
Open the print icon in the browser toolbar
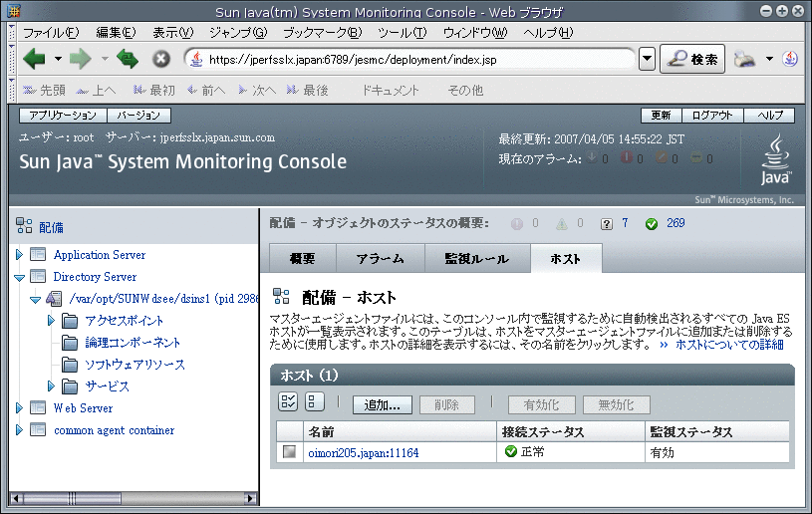744,59
